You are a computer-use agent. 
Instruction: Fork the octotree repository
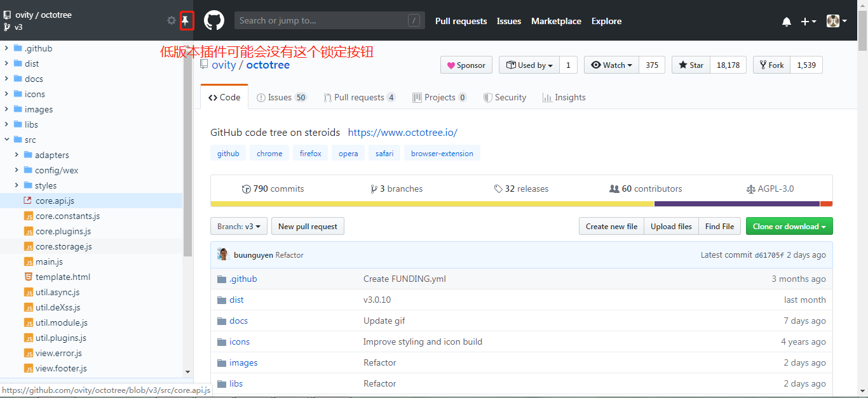click(x=771, y=65)
